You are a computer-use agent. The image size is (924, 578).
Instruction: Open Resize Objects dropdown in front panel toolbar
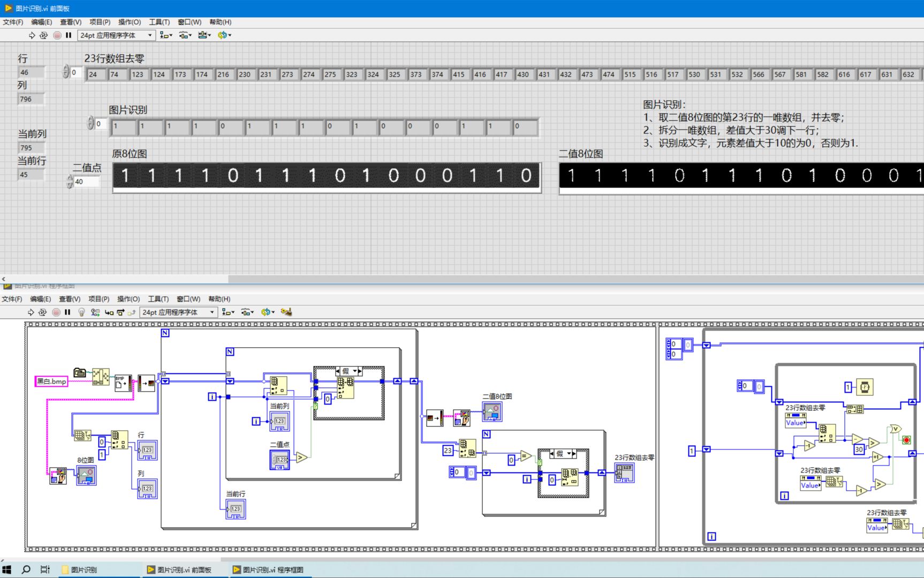click(x=205, y=35)
